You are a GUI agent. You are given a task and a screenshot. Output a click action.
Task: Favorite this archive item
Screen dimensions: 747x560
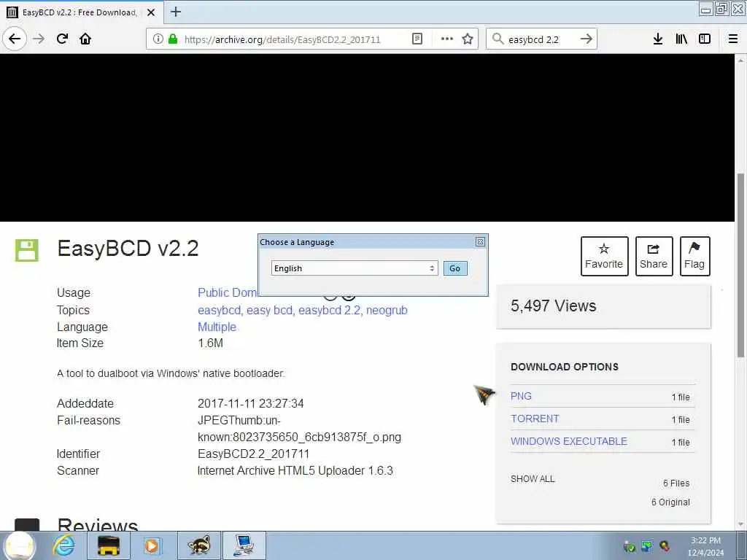(x=604, y=256)
